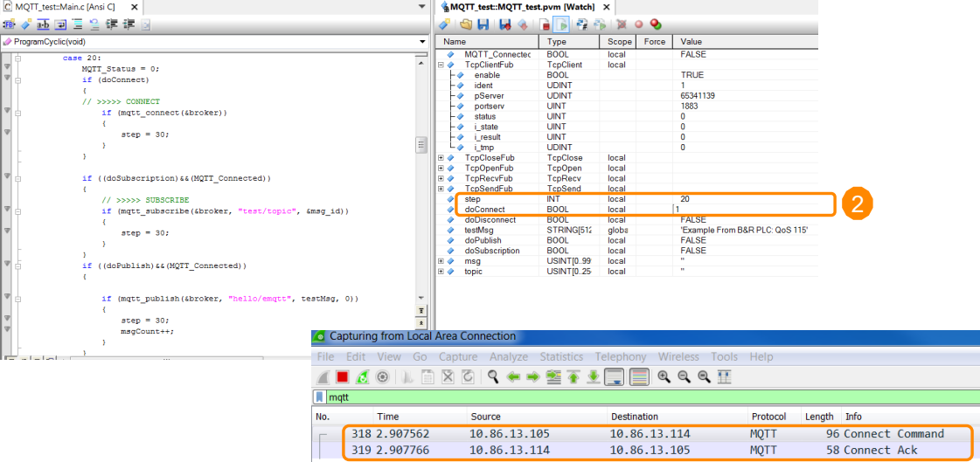Toggle packet list colorize icon in Wireshark
This screenshot has width=980, height=462.
pos(639,376)
